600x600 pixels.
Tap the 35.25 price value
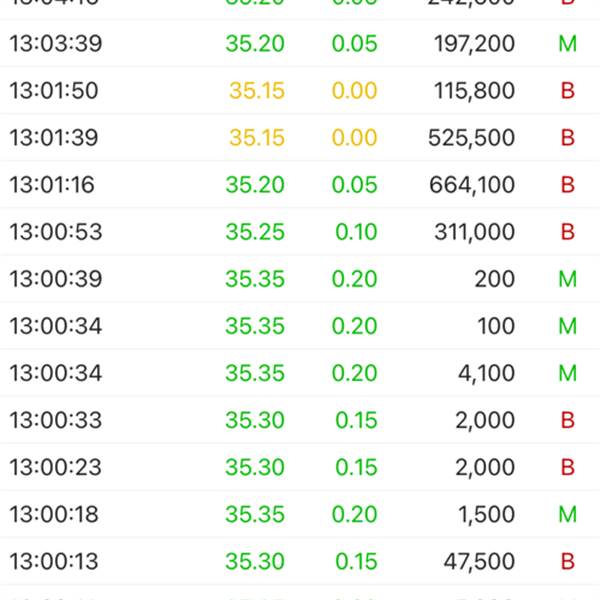pyautogui.click(x=255, y=232)
